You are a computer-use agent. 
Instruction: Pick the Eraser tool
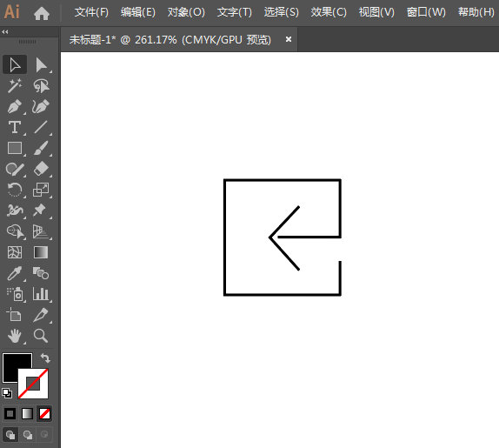pyautogui.click(x=41, y=169)
